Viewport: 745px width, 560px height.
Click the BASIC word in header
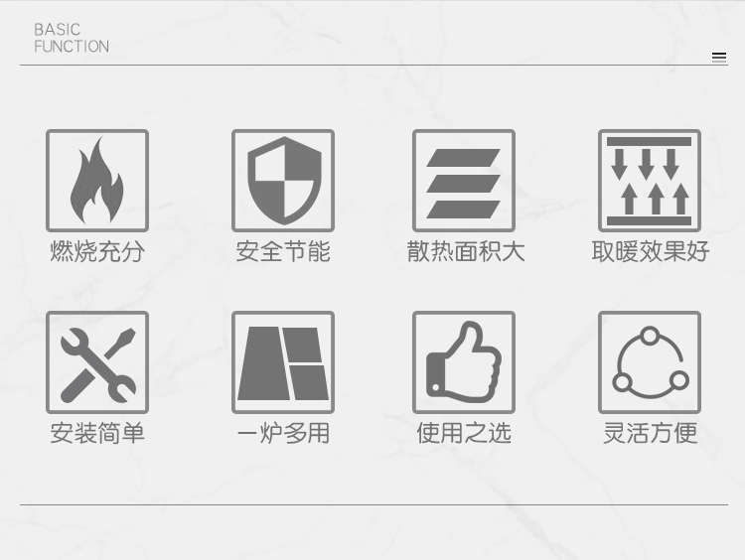pos(57,30)
